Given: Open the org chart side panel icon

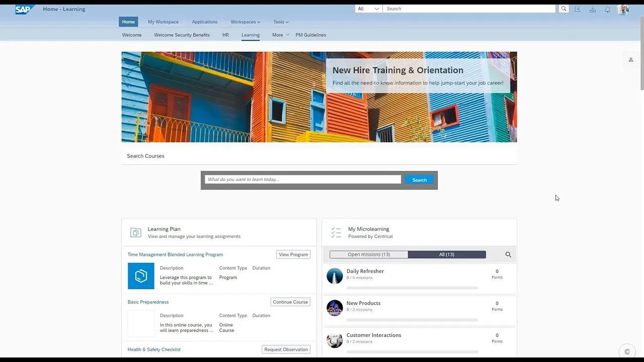Looking at the screenshot, I should tap(631, 60).
